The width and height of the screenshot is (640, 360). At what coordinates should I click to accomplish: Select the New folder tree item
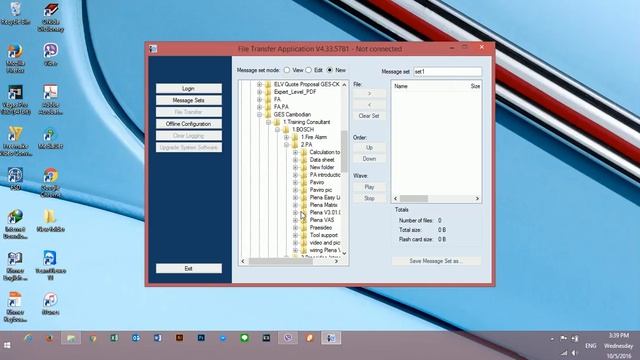tap(322, 167)
